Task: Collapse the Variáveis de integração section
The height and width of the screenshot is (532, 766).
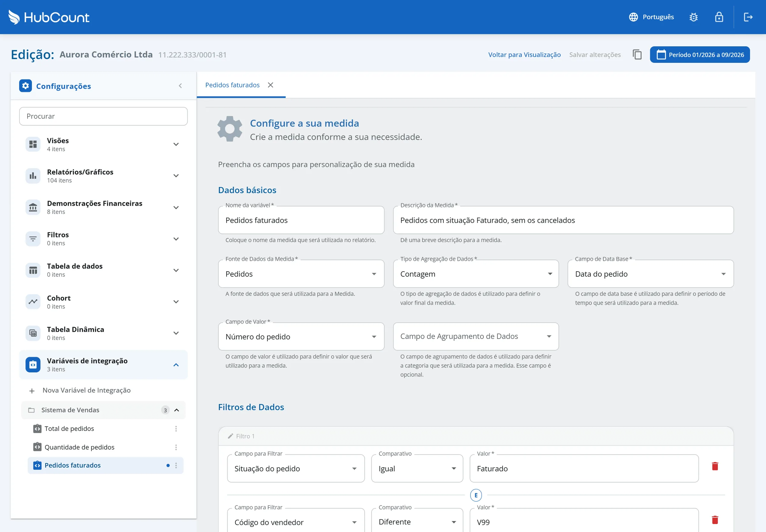Action: click(176, 365)
